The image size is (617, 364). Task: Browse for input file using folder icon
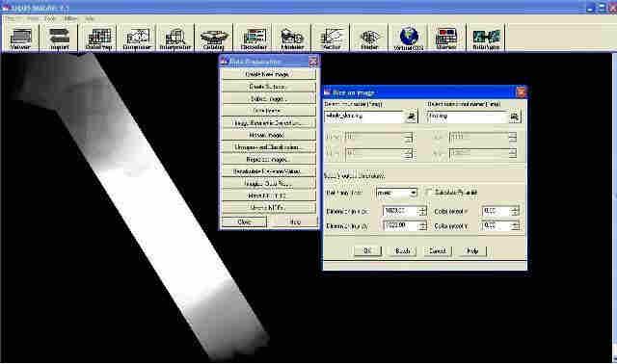pyautogui.click(x=412, y=117)
